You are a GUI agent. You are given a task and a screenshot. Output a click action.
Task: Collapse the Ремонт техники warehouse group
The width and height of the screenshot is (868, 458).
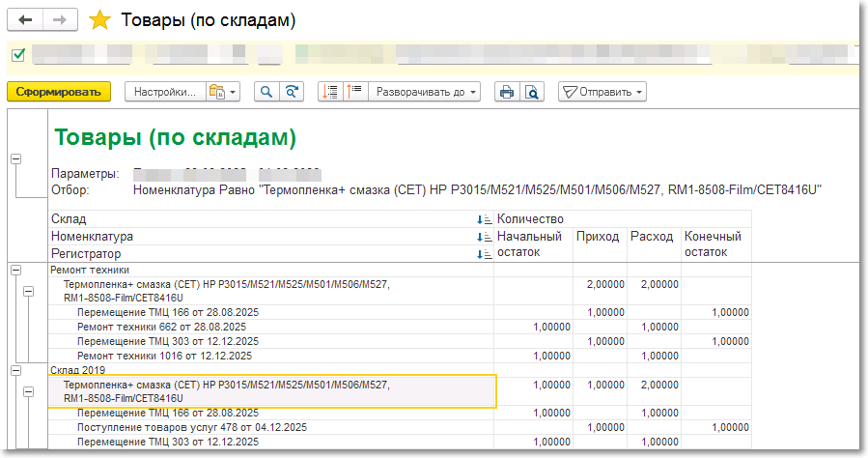pos(14,271)
